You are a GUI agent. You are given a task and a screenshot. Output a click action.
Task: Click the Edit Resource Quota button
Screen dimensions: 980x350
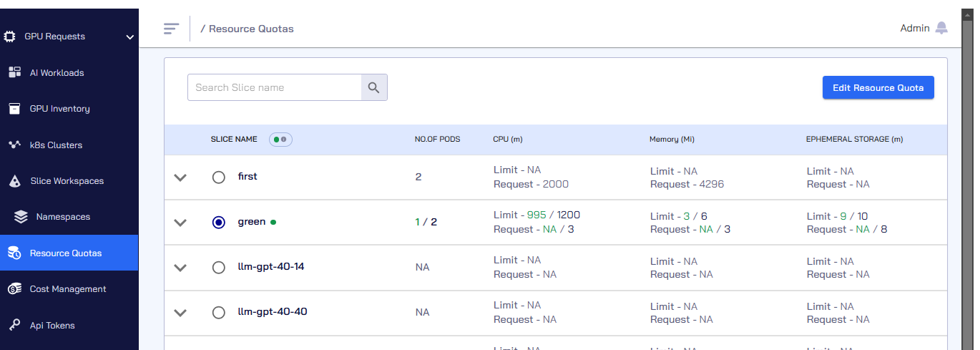click(x=878, y=87)
